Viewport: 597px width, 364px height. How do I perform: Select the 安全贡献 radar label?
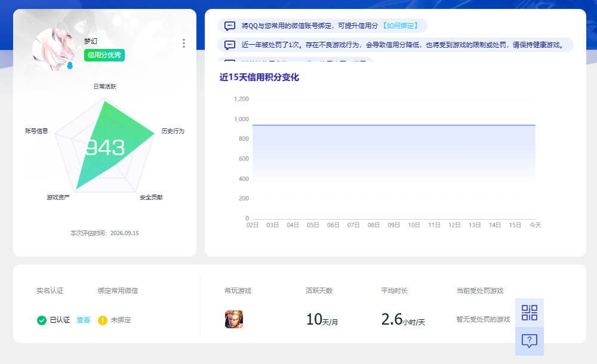[x=151, y=198]
